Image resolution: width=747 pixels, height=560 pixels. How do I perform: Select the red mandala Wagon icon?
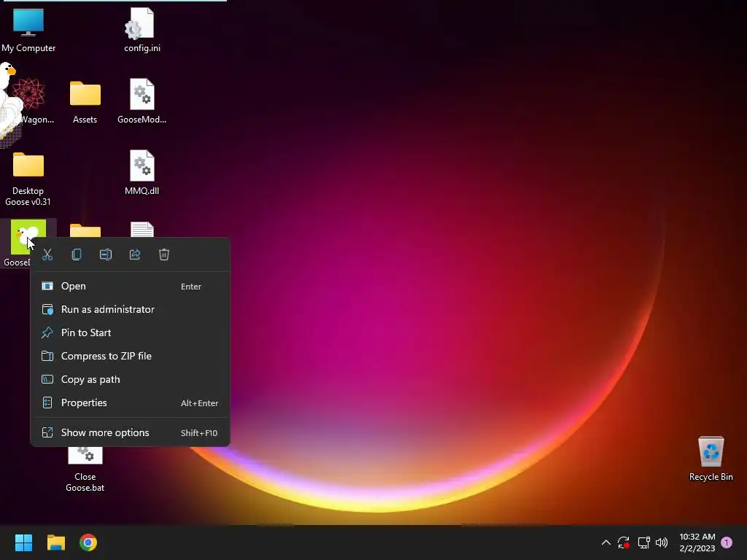click(x=29, y=96)
